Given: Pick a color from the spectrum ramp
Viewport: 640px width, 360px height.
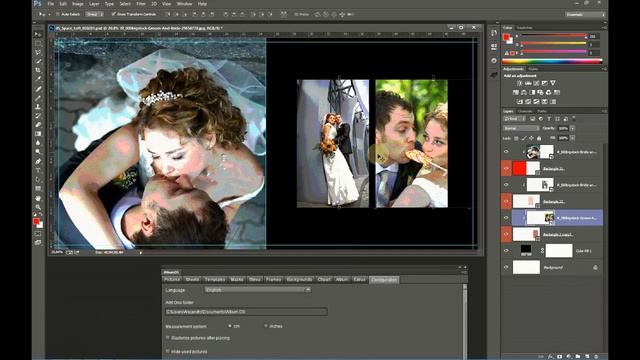Looking at the screenshot, I should click(x=552, y=61).
